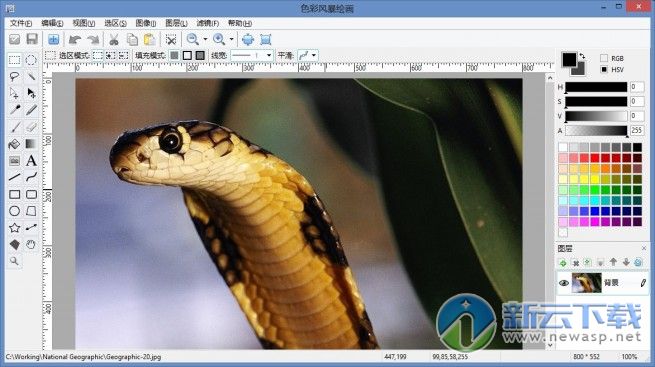Select the image stamp tool
The width and height of the screenshot is (655, 367).
pyautogui.click(x=15, y=161)
